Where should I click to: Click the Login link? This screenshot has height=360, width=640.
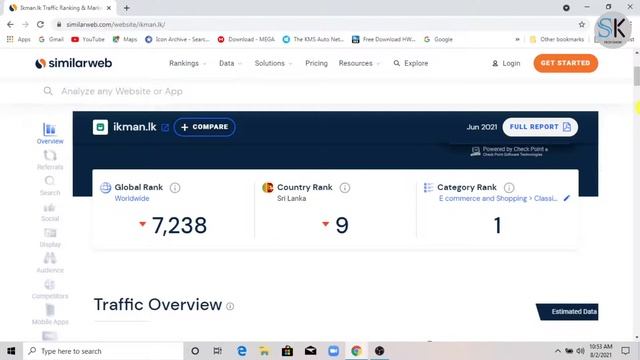click(x=506, y=63)
